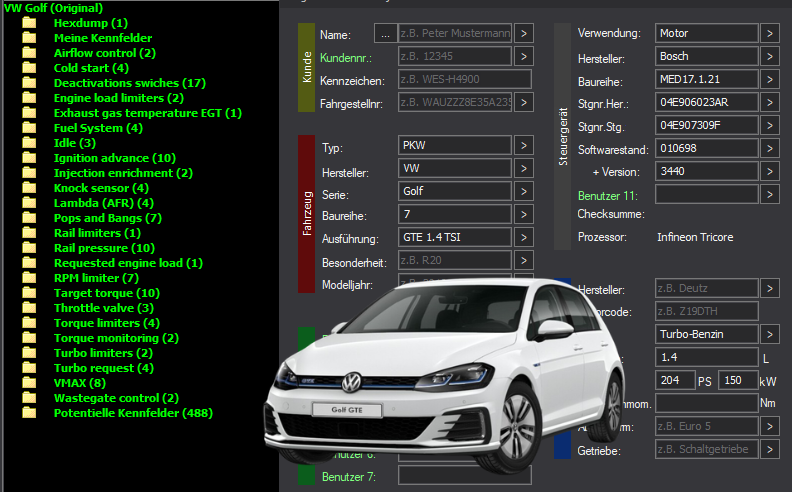
Task: Open the Turbo request (4) folder icon
Action: coord(29,368)
